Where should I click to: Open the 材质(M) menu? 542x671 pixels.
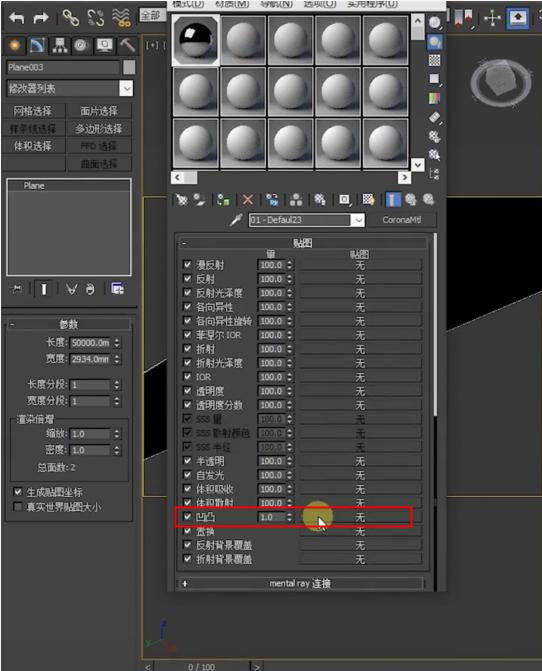pos(232,4)
